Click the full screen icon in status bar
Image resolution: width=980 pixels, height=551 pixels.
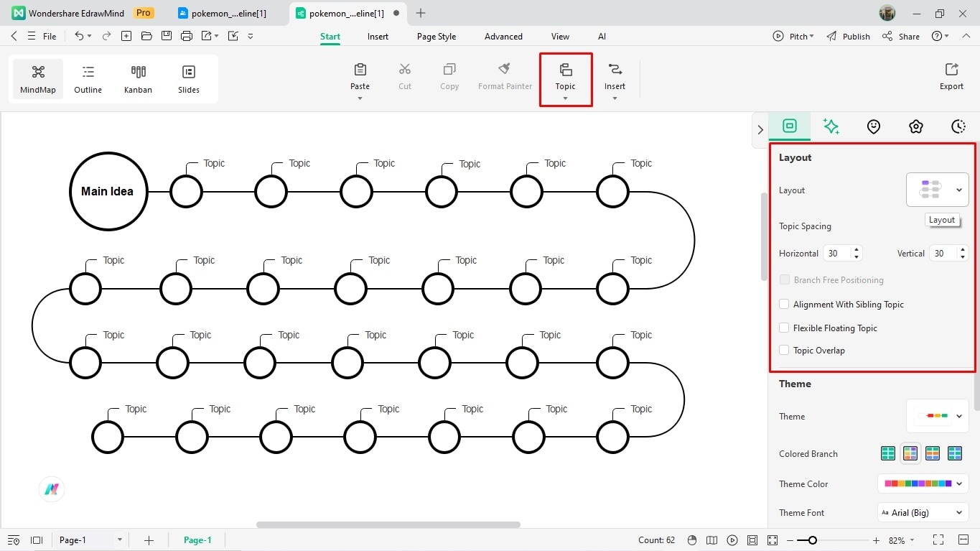938,540
